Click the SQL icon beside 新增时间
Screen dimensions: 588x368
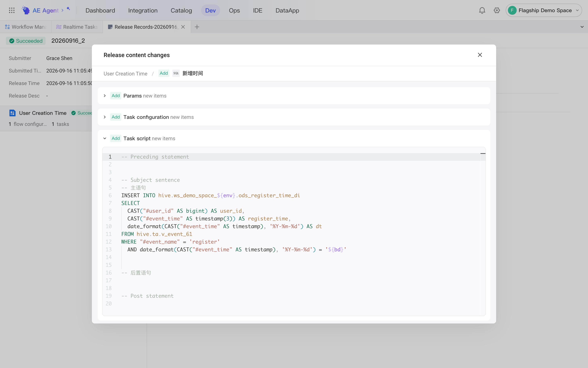pos(176,73)
